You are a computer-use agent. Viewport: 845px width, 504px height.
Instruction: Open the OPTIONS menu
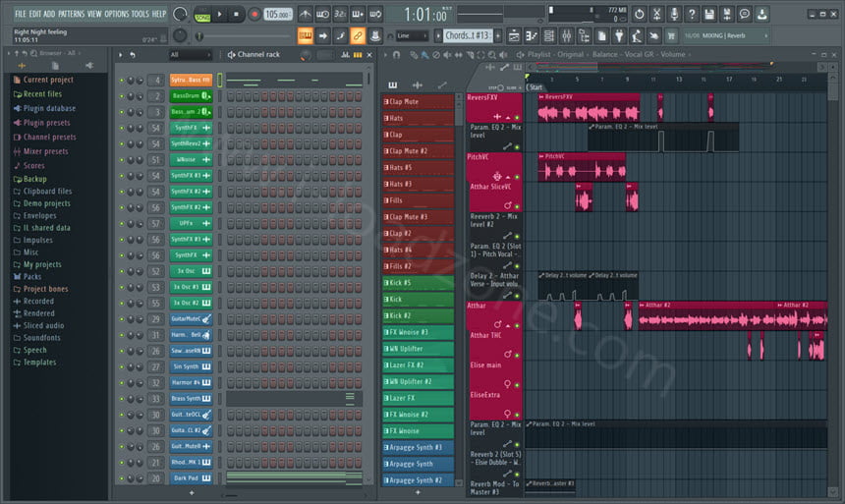[x=116, y=14]
